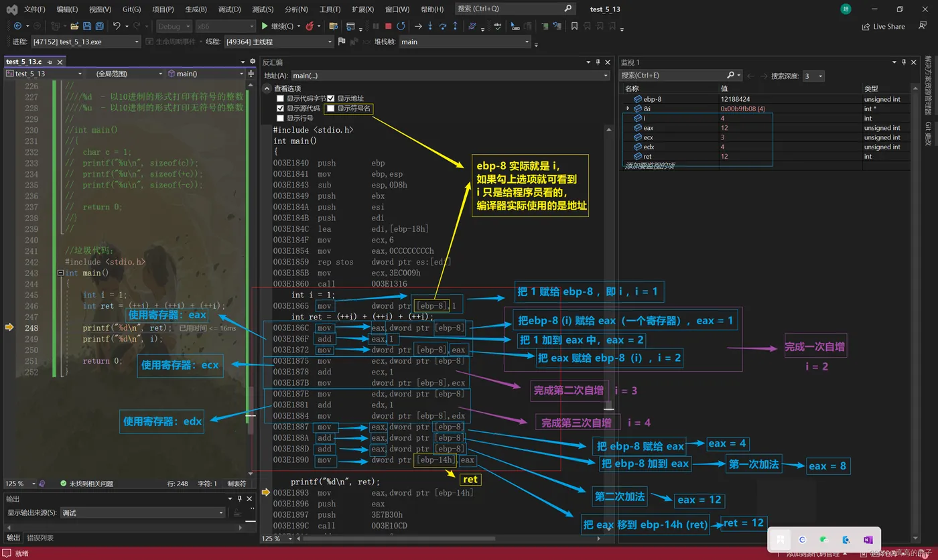Image resolution: width=938 pixels, height=560 pixels.
Task: Click the Hot Reload flame icon
Action: [310, 26]
